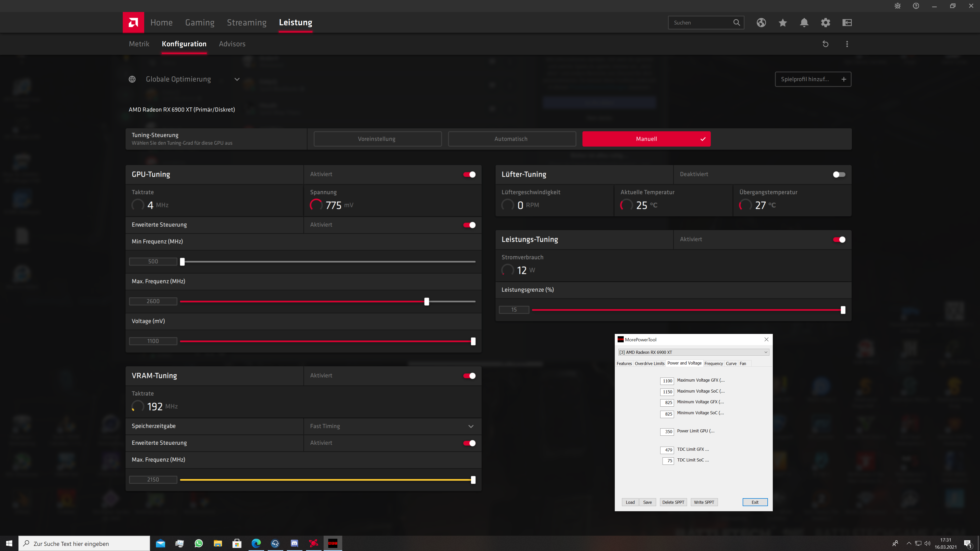Open the web browser globe icon
Viewport: 980px width, 551px height.
tap(761, 22)
